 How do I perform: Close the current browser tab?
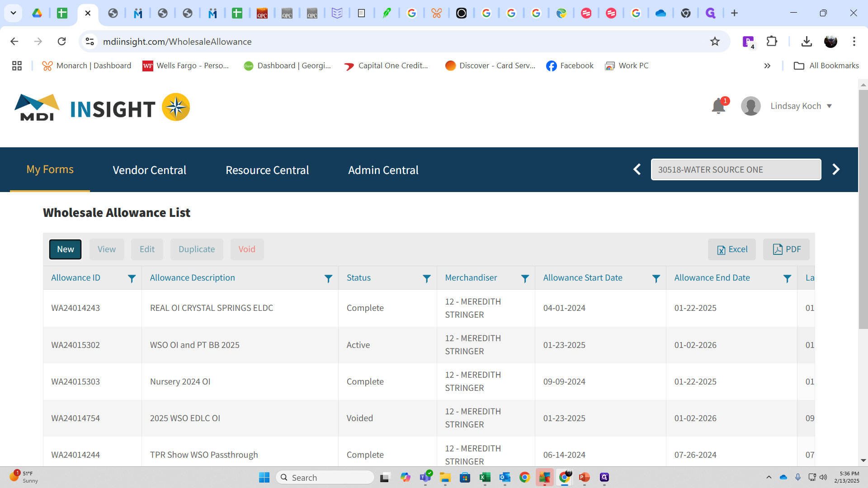point(88,13)
